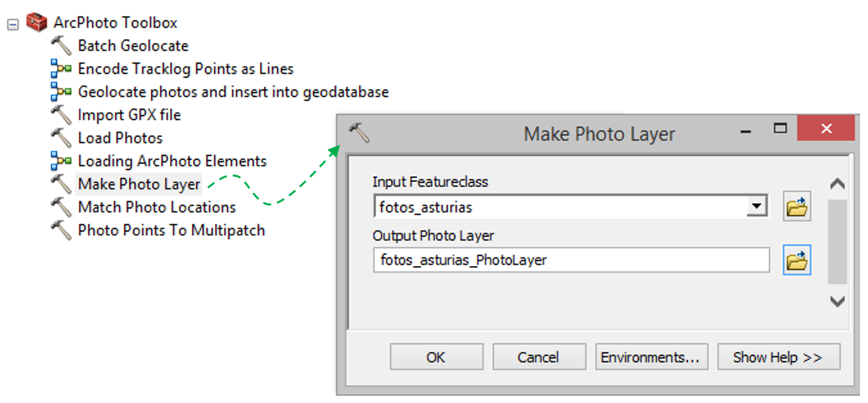Click the Batch Geolocate hammer icon
The image size is (868, 403).
point(61,46)
